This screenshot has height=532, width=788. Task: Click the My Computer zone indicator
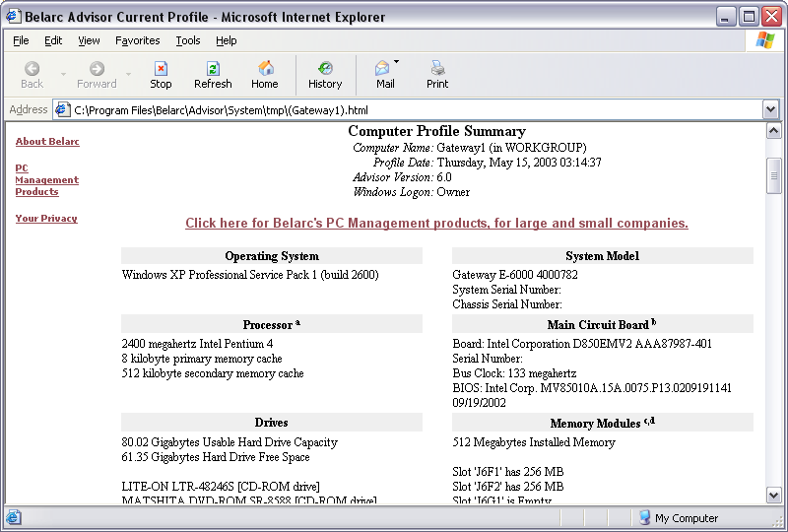click(x=679, y=517)
